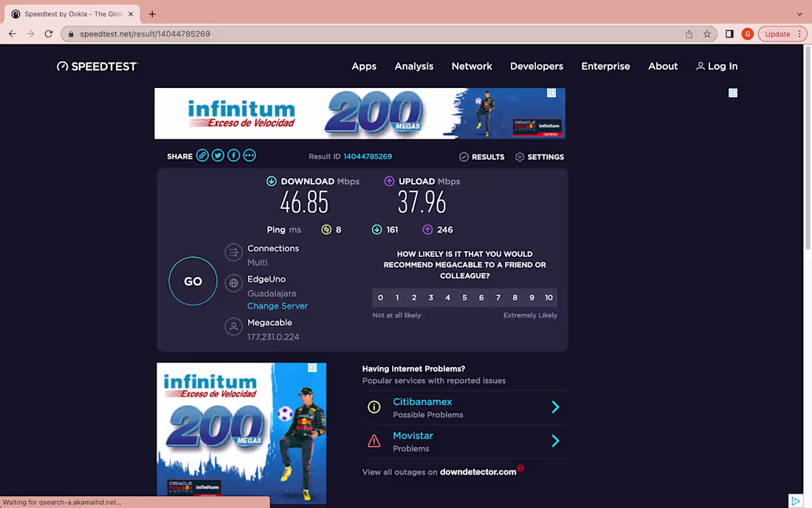The image size is (812, 508).
Task: Click the browser forward arrow
Action: coord(30,34)
